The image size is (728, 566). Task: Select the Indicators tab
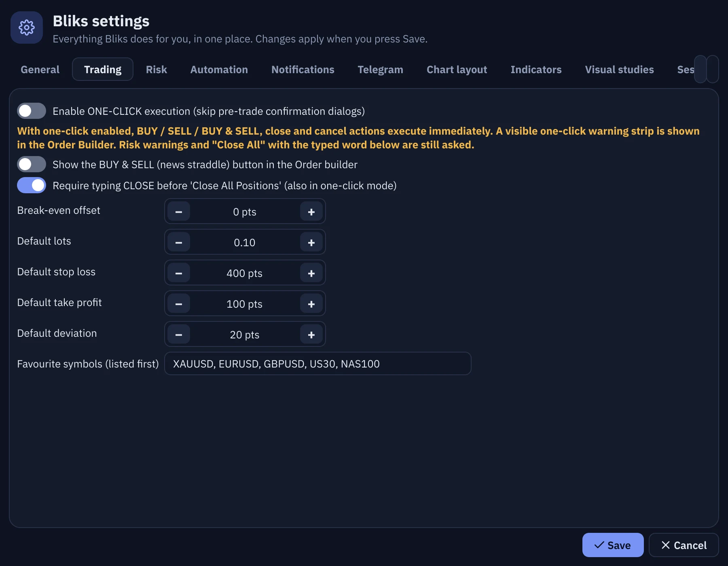[536, 70]
